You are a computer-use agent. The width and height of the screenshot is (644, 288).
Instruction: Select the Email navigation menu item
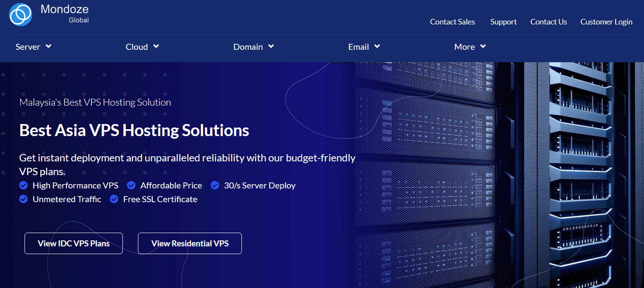click(358, 47)
